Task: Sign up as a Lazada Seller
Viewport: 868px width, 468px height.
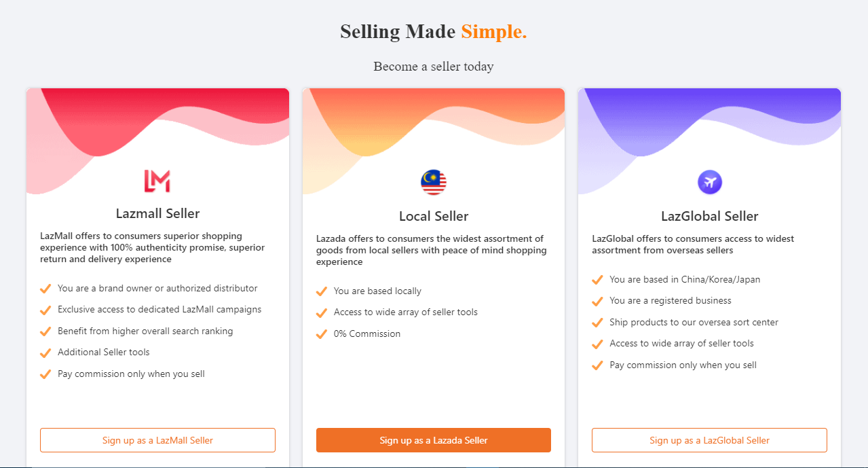Action: 434,440
